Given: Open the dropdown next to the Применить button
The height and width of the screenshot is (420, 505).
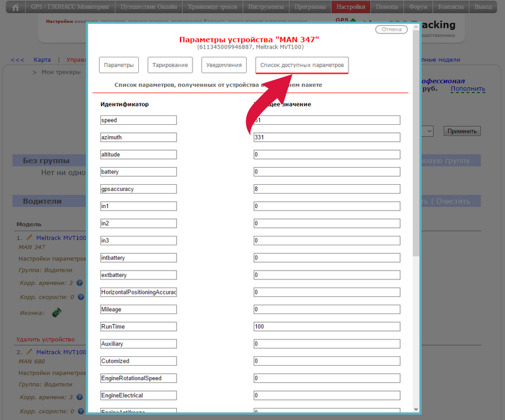Looking at the screenshot, I should (428, 131).
